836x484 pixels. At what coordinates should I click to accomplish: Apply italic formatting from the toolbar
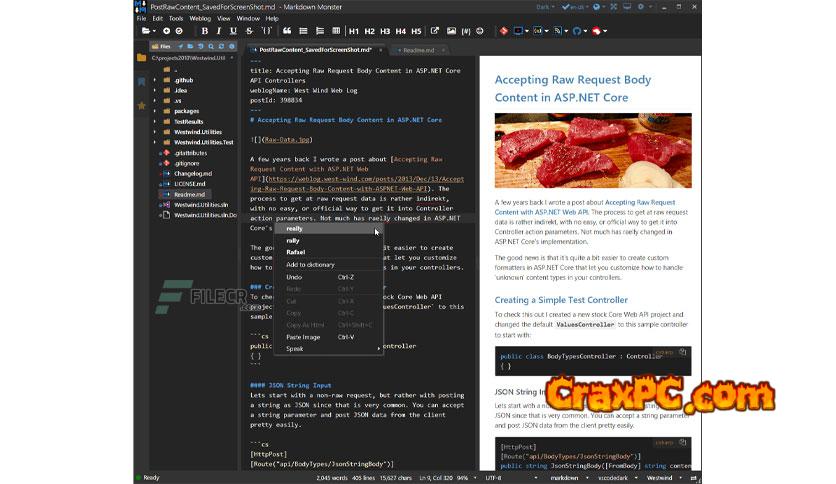click(219, 31)
